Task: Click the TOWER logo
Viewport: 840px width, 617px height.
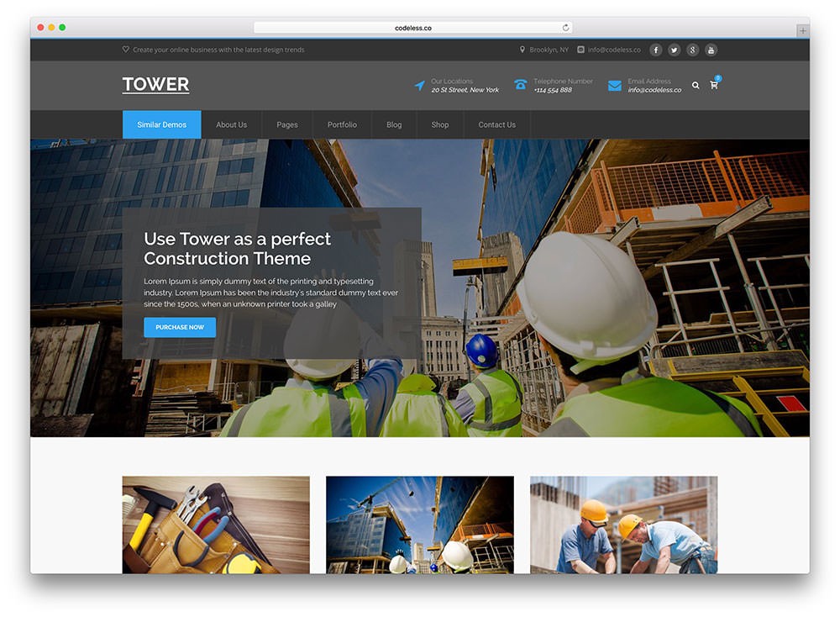Action: coord(156,85)
